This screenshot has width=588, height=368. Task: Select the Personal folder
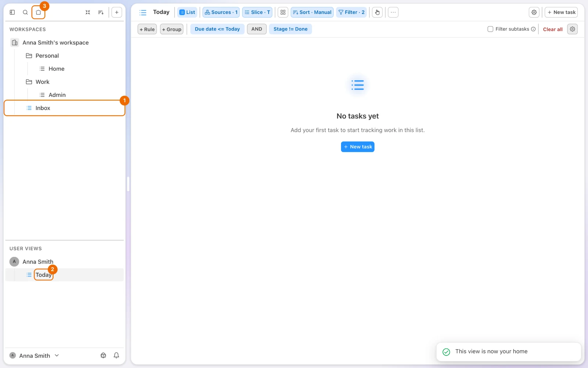pyautogui.click(x=47, y=56)
